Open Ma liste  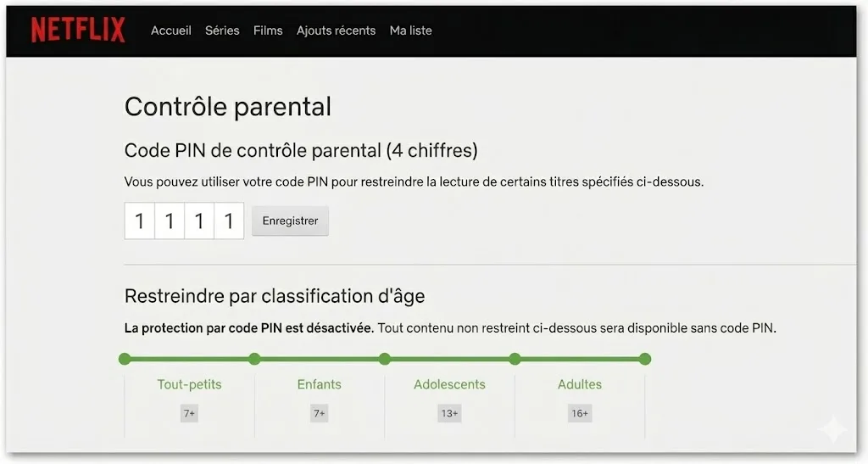pos(410,31)
